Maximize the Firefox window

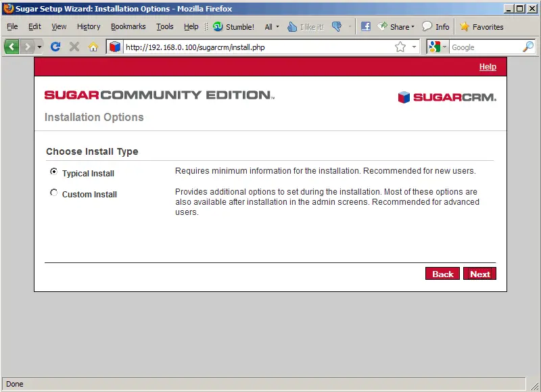click(x=519, y=8)
